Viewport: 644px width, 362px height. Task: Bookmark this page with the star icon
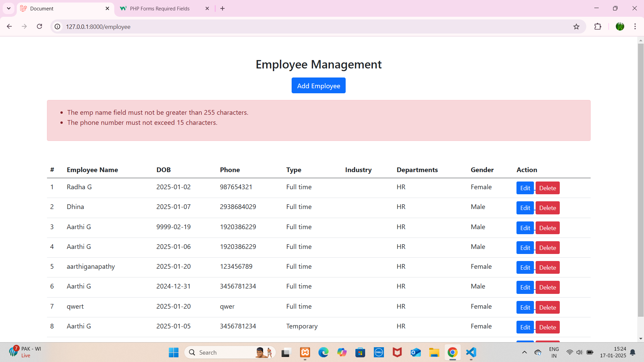(576, 27)
